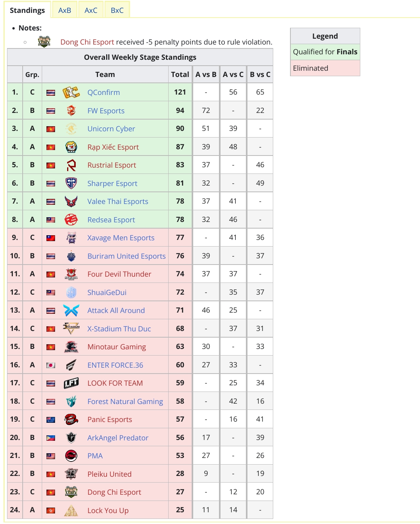Image resolution: width=420 pixels, height=524 pixels.
Task: Click the Attack All Around blue X logo
Action: point(71,311)
